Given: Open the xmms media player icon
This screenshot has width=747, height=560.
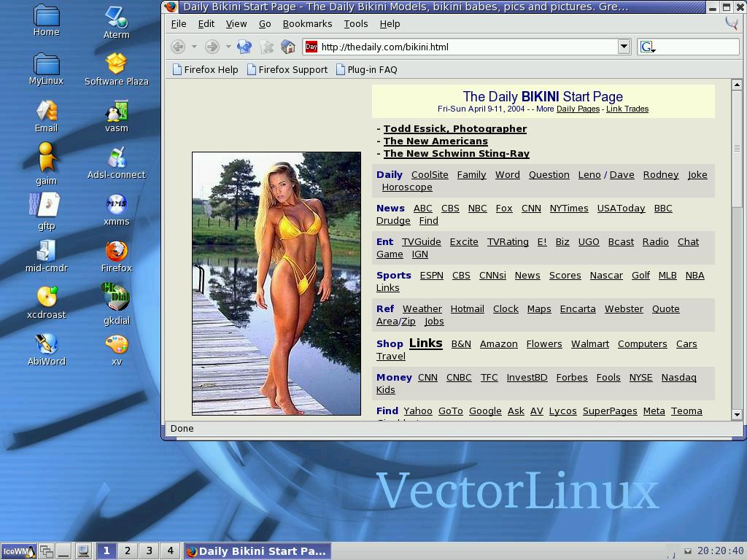Looking at the screenshot, I should 116,206.
